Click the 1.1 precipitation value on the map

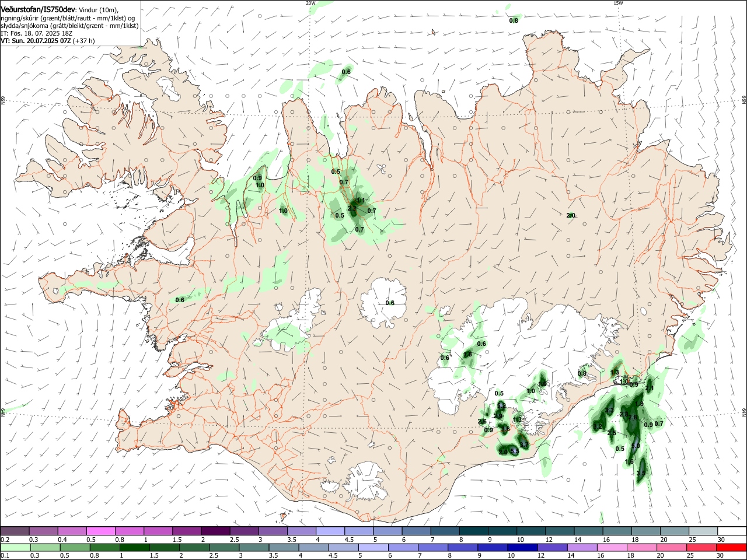pyautogui.click(x=361, y=201)
